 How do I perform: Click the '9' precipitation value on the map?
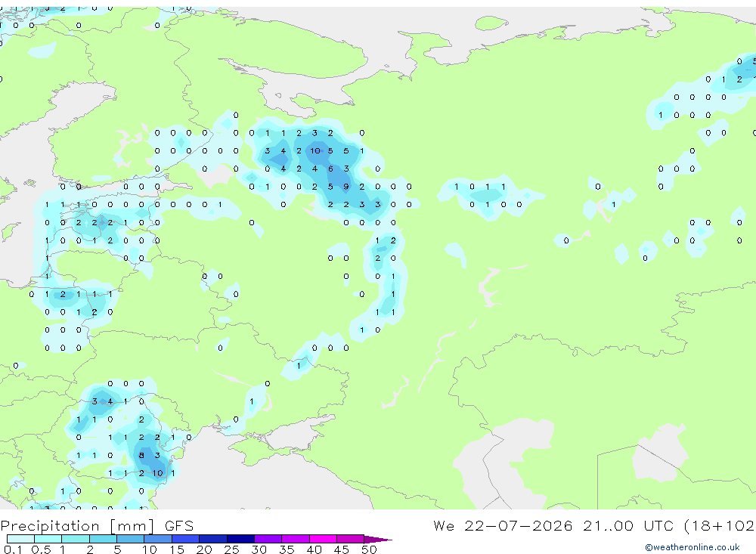tap(345, 187)
